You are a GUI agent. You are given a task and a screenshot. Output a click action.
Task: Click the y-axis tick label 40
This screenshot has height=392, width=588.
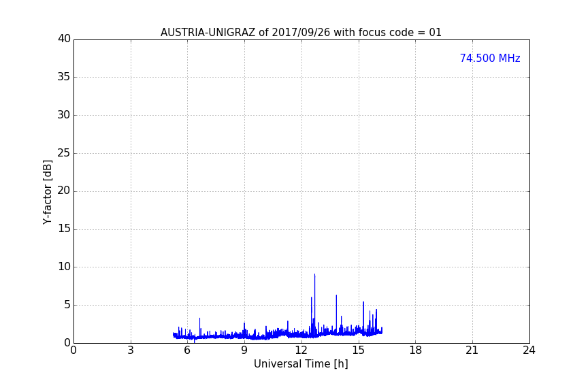point(64,39)
